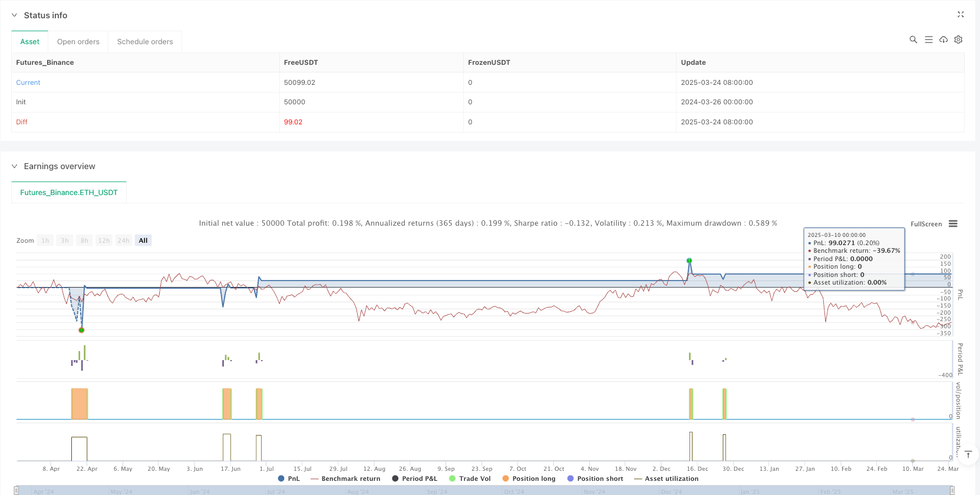Image resolution: width=980 pixels, height=495 pixels.
Task: Toggle the Benchmark return legend item
Action: [345, 478]
